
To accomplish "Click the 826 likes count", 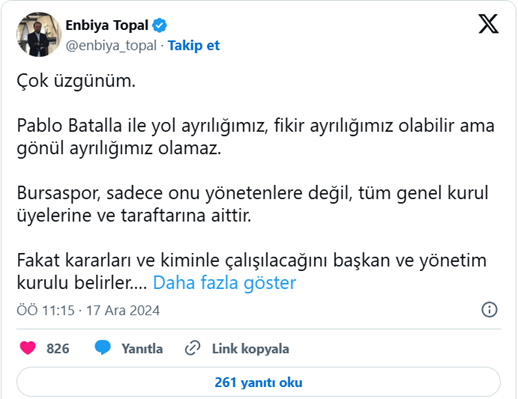I will pos(58,349).
